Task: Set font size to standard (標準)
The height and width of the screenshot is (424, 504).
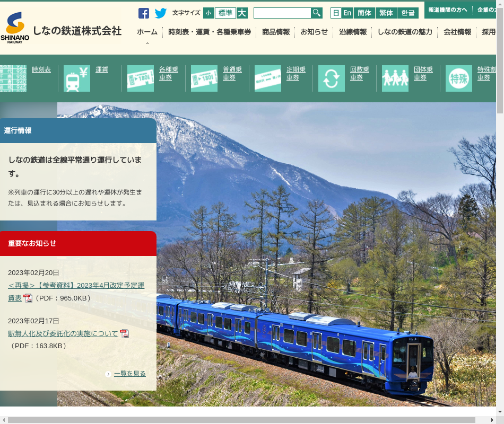Action: [x=225, y=13]
